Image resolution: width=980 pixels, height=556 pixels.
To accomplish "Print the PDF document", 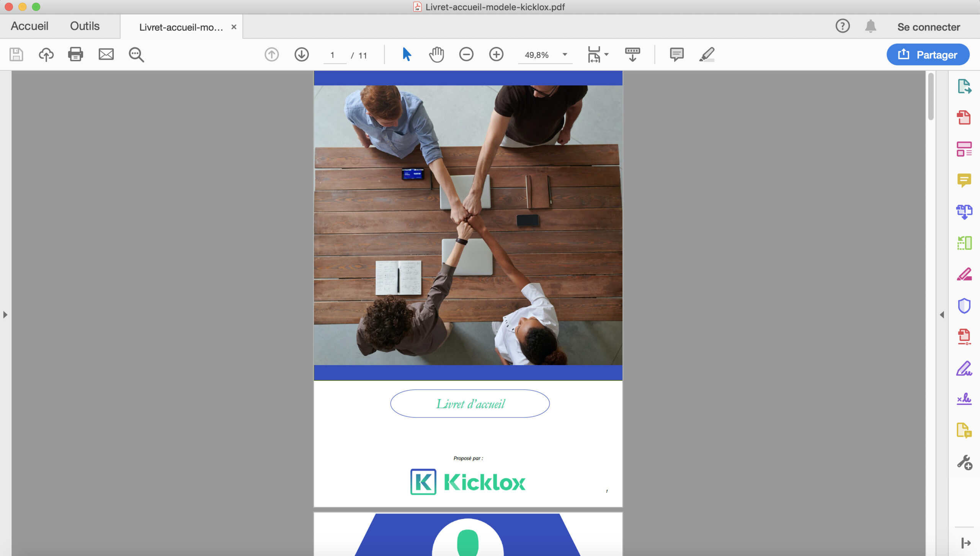I will [75, 54].
